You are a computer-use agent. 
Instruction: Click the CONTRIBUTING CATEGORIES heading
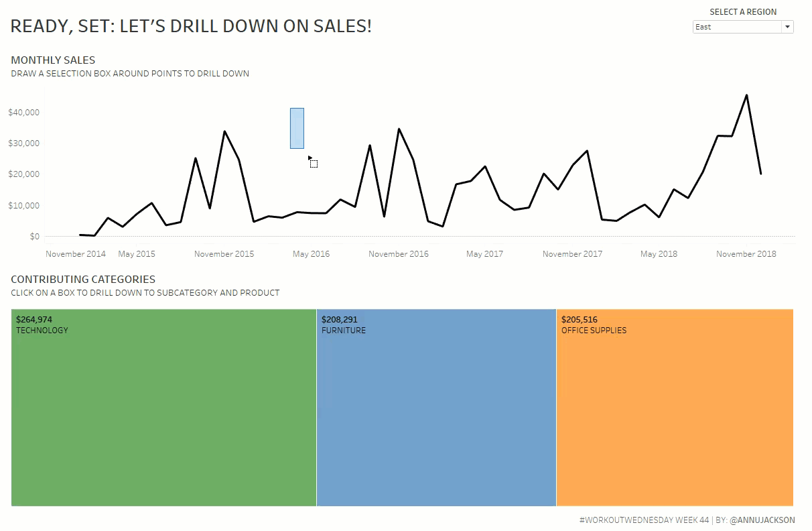[x=83, y=280]
